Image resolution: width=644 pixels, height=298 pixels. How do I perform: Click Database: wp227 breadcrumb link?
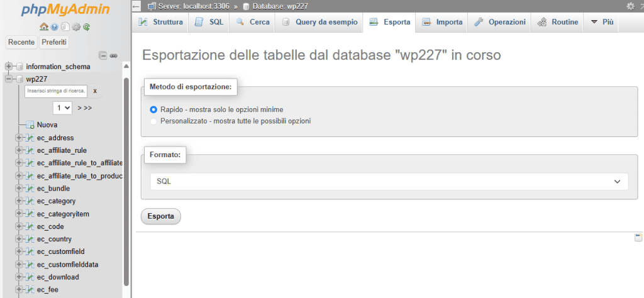(280, 6)
